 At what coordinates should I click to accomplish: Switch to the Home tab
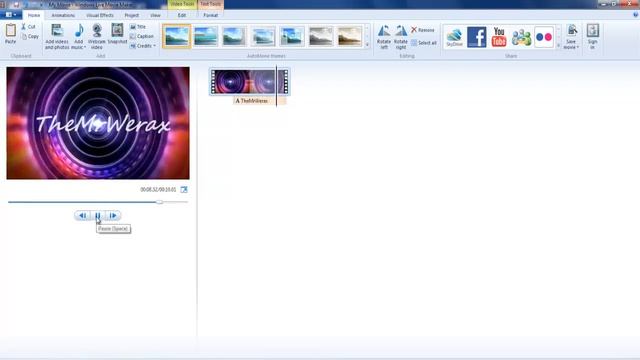34,15
